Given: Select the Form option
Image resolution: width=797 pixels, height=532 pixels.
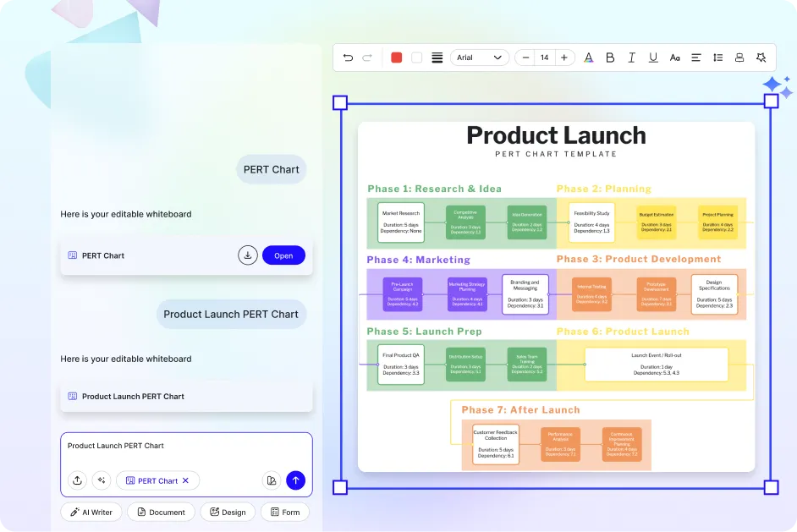Looking at the screenshot, I should pyautogui.click(x=285, y=512).
